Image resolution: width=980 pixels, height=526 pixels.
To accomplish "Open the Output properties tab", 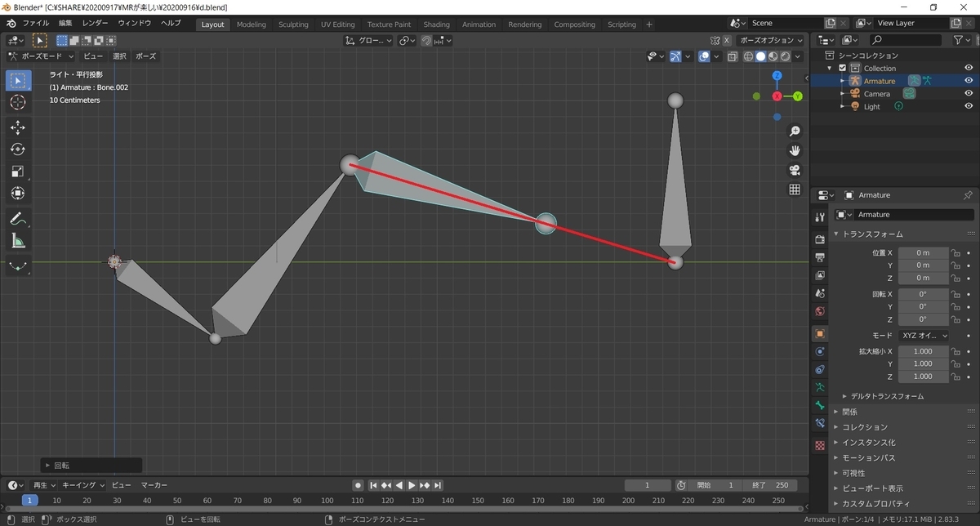I will 821,257.
